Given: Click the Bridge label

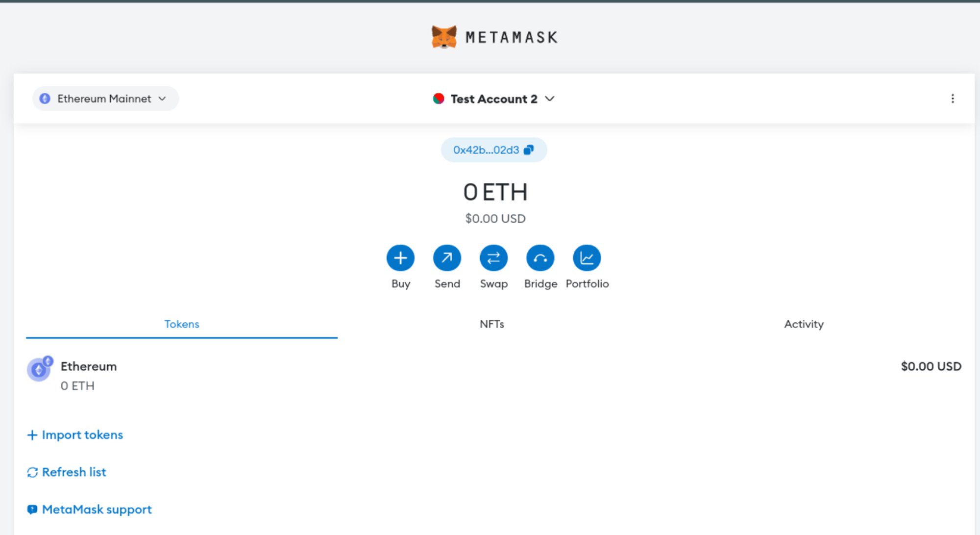Looking at the screenshot, I should click(x=540, y=284).
